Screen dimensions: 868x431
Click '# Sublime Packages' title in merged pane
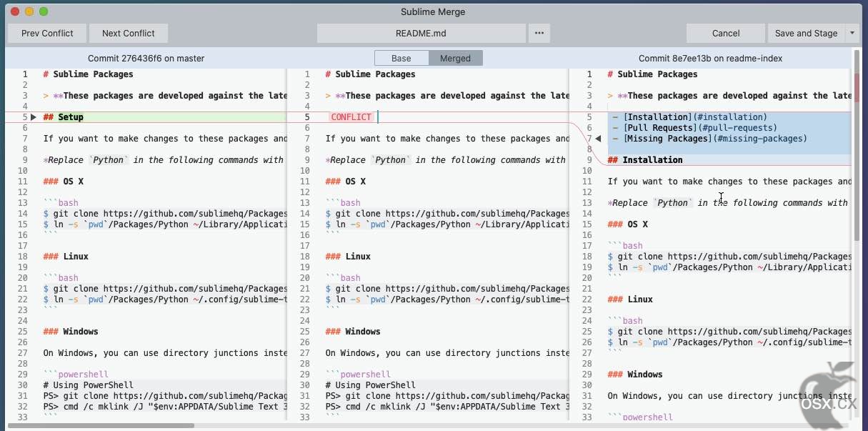[x=370, y=74]
